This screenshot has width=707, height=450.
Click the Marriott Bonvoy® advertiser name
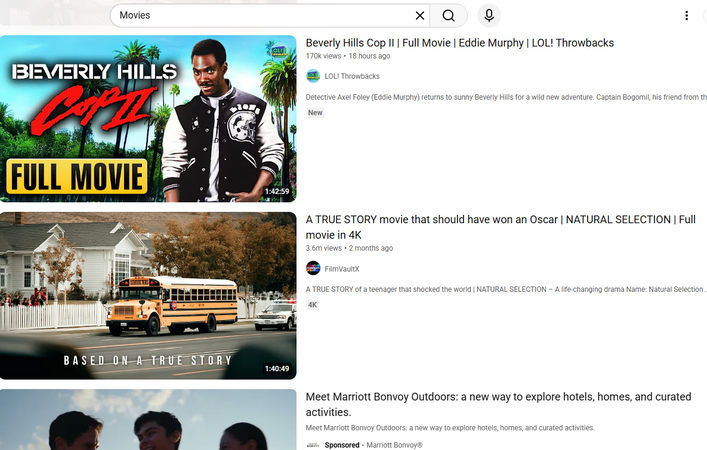point(395,445)
